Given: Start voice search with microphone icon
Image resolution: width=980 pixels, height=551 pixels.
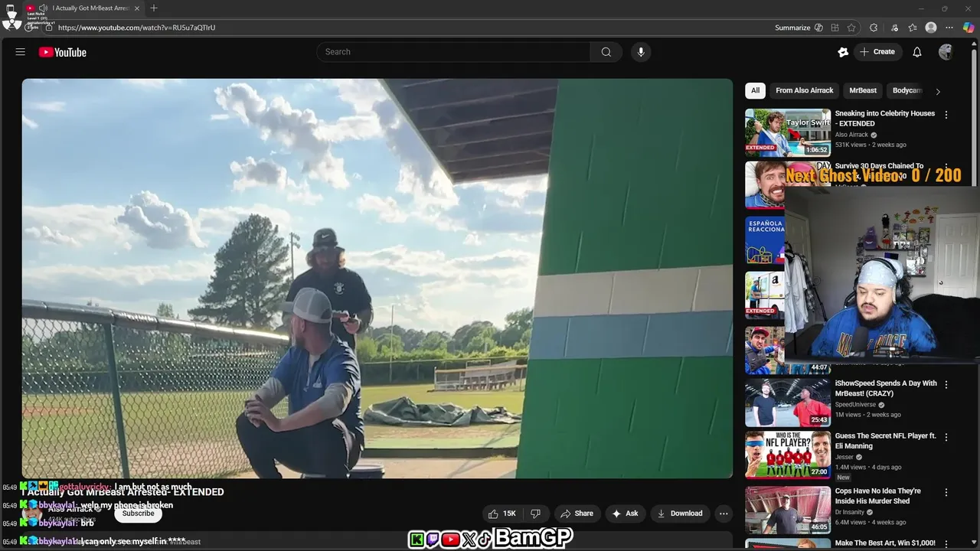Looking at the screenshot, I should [x=641, y=52].
